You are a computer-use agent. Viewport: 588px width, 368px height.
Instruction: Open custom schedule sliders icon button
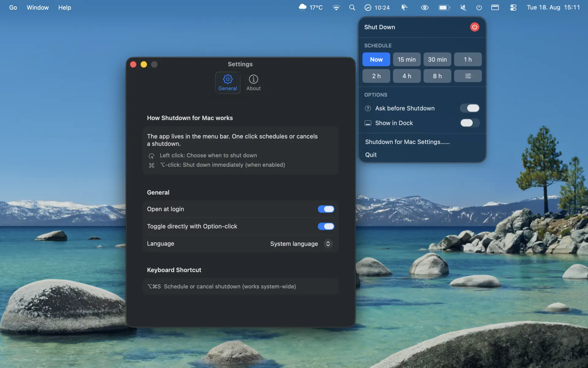pyautogui.click(x=468, y=76)
